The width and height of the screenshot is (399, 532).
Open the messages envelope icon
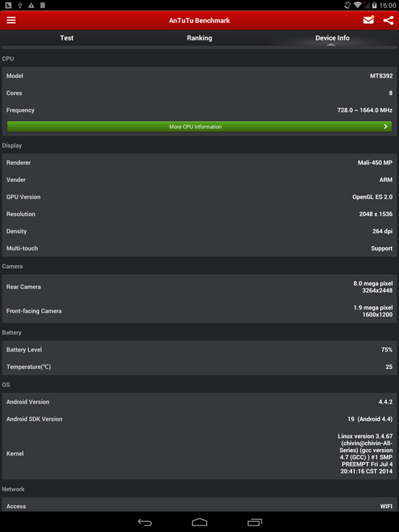coord(369,20)
